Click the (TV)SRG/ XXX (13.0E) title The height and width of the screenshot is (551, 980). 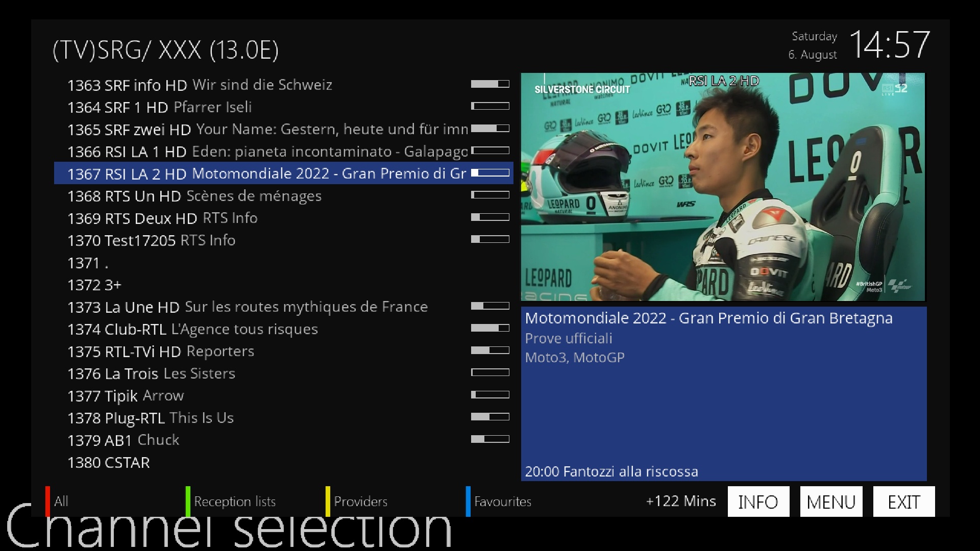point(166,50)
